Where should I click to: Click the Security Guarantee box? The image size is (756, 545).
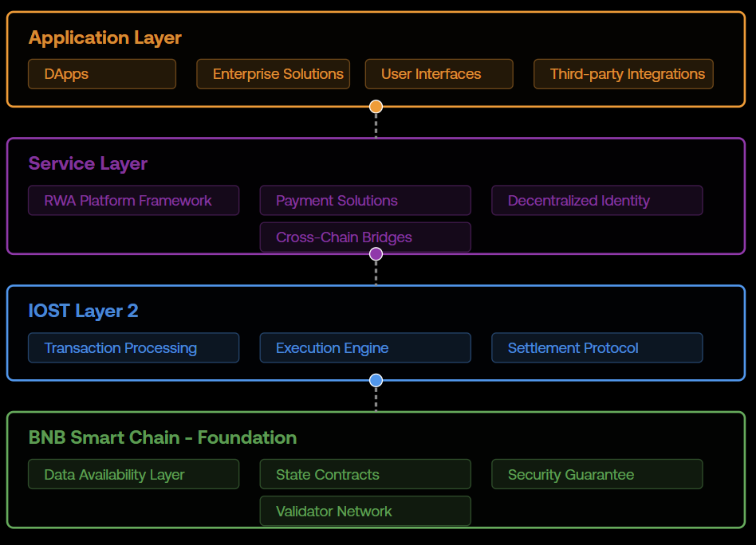tap(597, 474)
